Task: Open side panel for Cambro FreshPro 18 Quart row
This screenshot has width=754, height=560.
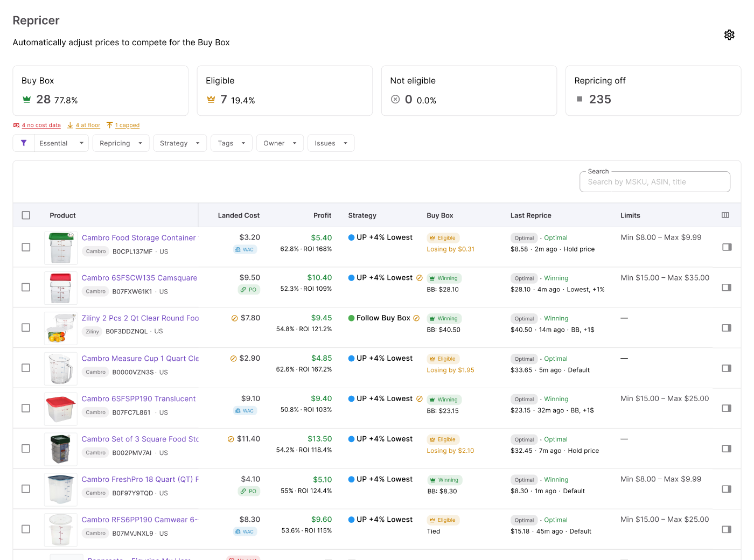Action: pyautogui.click(x=727, y=489)
